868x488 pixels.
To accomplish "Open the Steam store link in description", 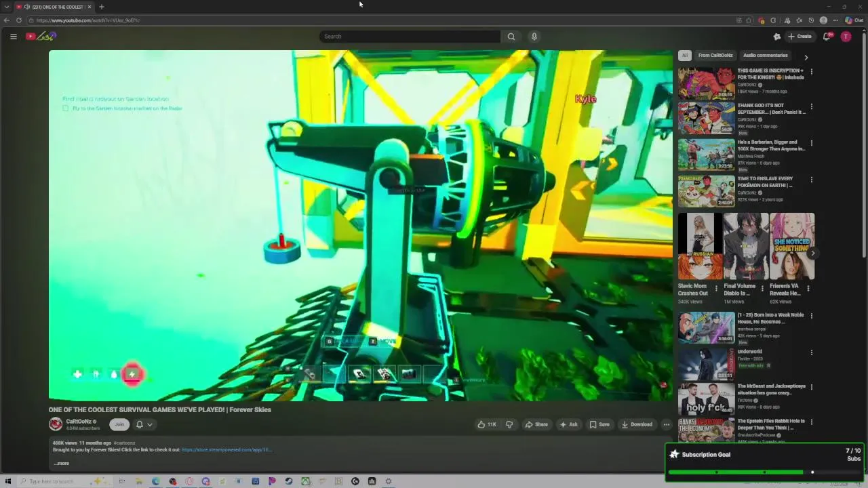I will pos(226,450).
